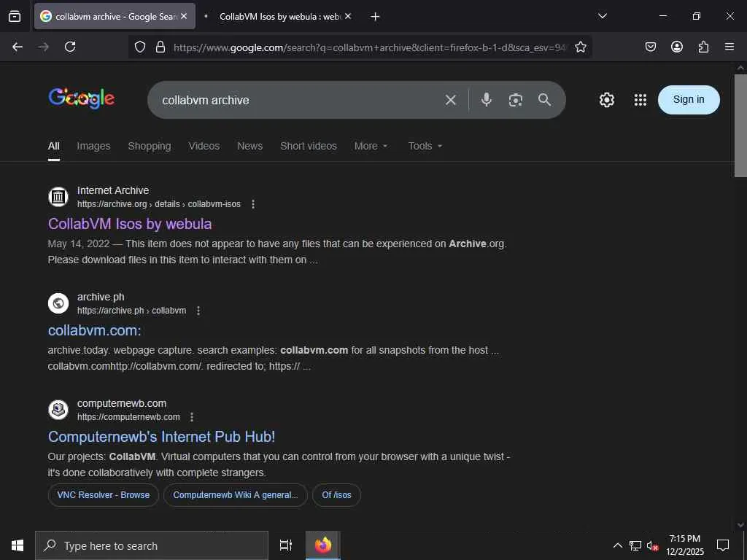Clear the Google search box

point(451,100)
